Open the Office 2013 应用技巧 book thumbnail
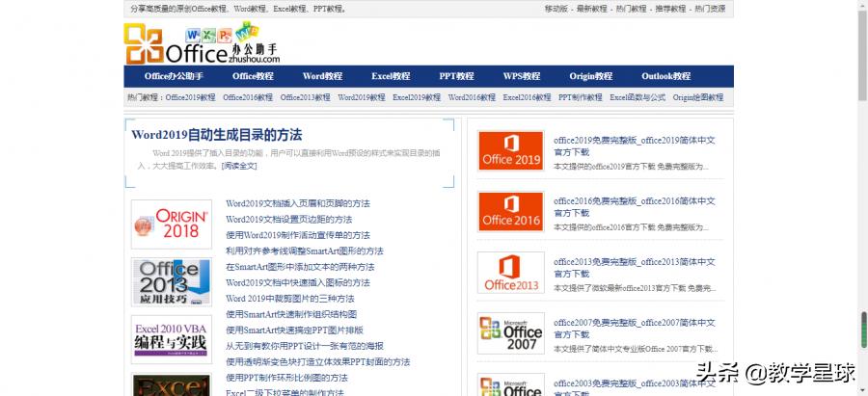 point(172,282)
